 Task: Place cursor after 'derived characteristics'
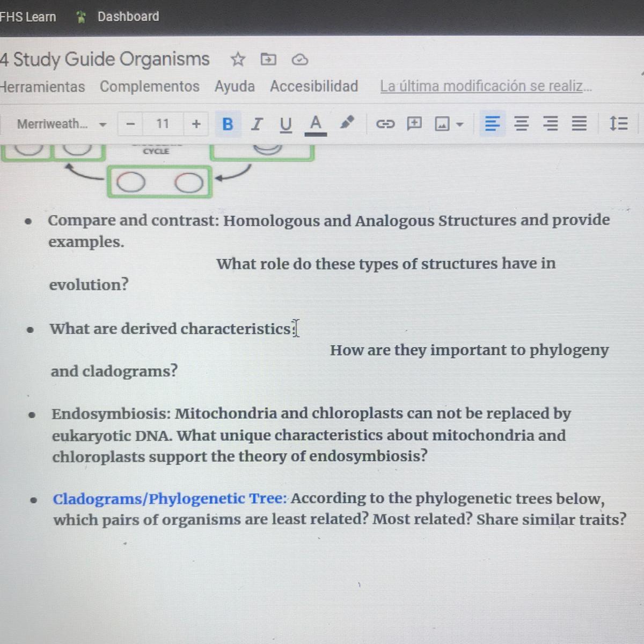tap(294, 328)
